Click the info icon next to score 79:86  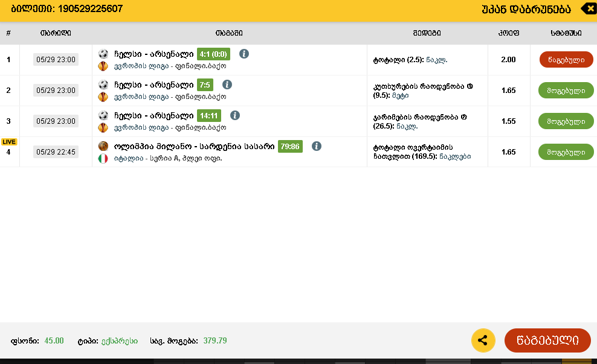pyautogui.click(x=317, y=147)
